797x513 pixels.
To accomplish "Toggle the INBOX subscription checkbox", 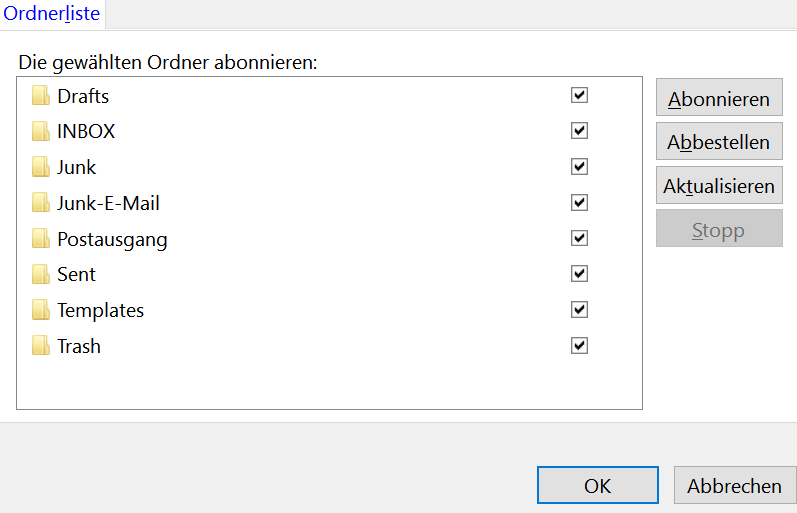I will click(x=579, y=131).
